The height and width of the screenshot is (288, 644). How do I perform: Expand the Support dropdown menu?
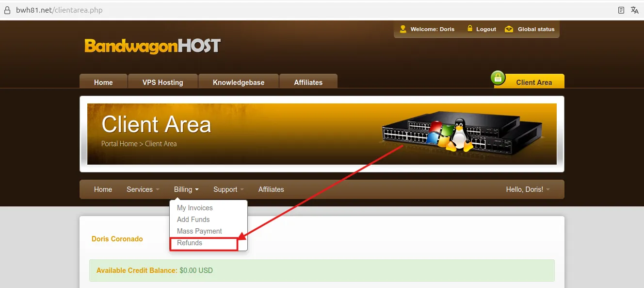228,189
